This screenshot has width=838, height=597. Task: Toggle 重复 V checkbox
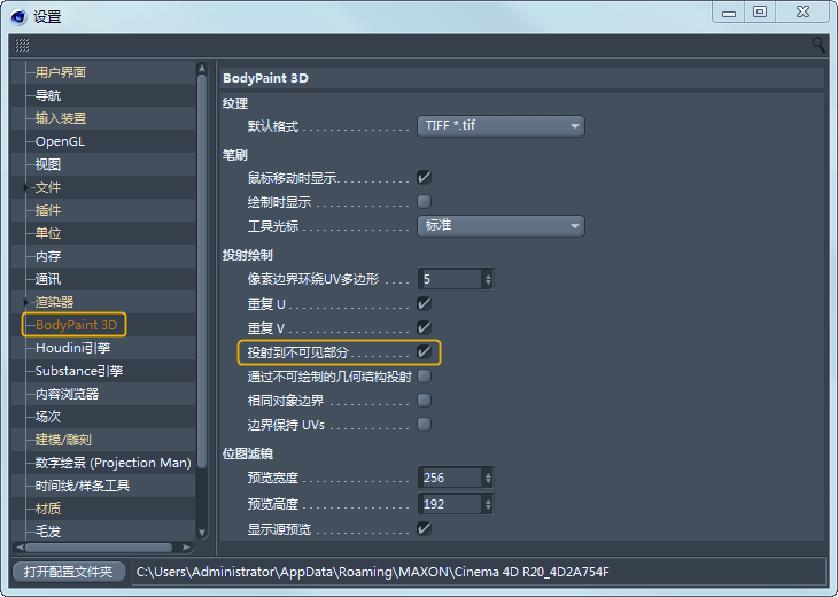click(424, 327)
